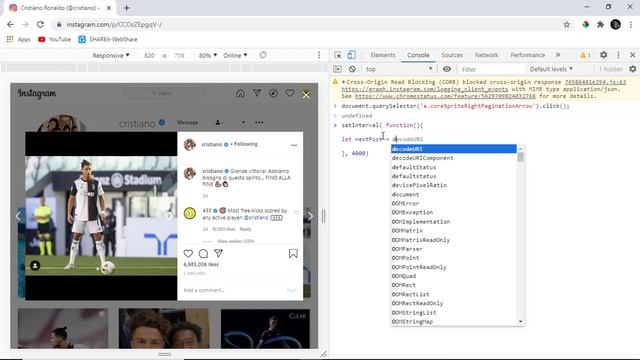Toggle the device toolbar
The image size is (640, 360).
click(x=351, y=55)
